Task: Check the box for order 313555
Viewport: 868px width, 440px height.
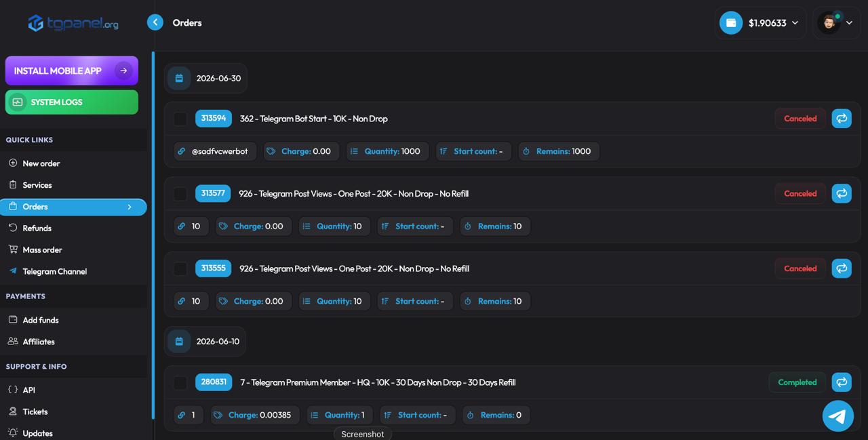Action: [180, 268]
